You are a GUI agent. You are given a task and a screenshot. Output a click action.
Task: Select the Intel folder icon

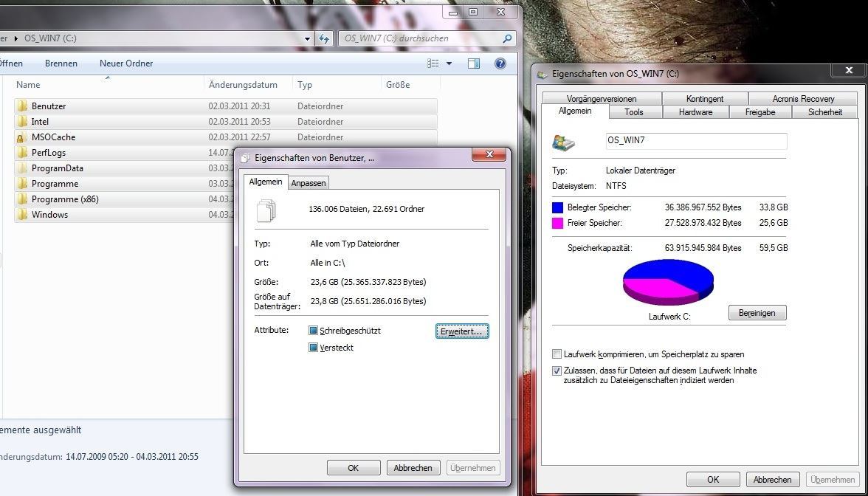22,121
